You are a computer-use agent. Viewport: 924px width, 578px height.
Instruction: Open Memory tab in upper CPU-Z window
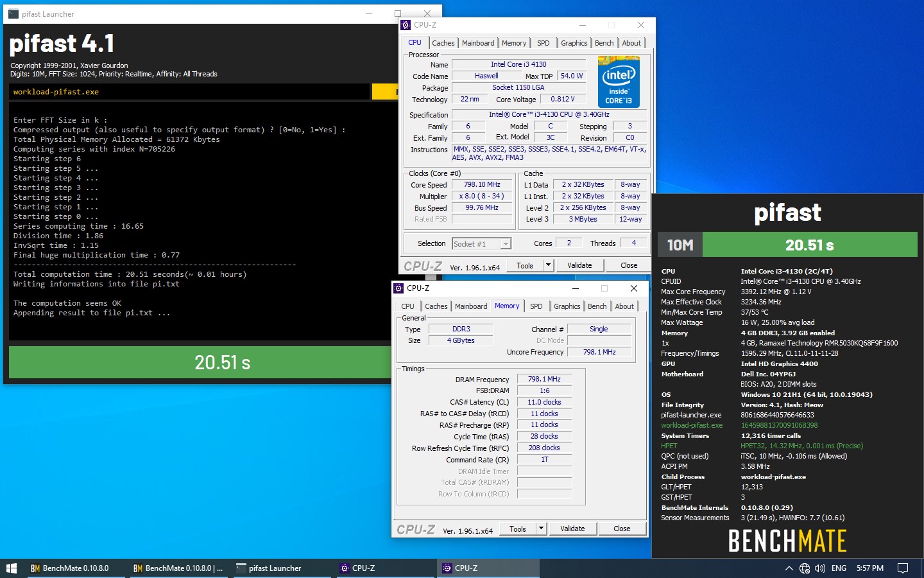click(514, 43)
